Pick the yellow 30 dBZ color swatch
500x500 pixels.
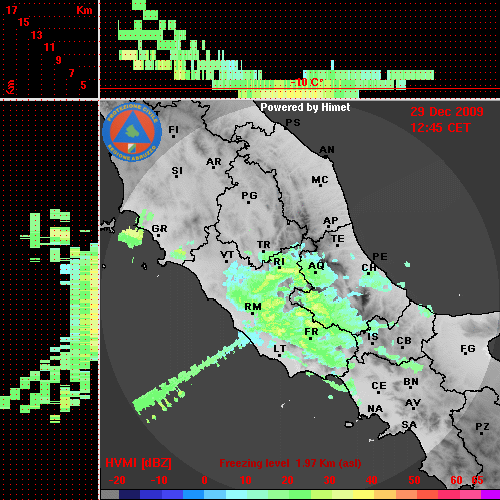[342, 495]
